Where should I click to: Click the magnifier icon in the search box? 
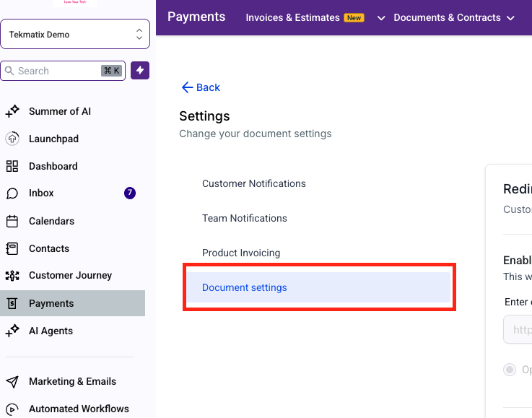pos(9,71)
